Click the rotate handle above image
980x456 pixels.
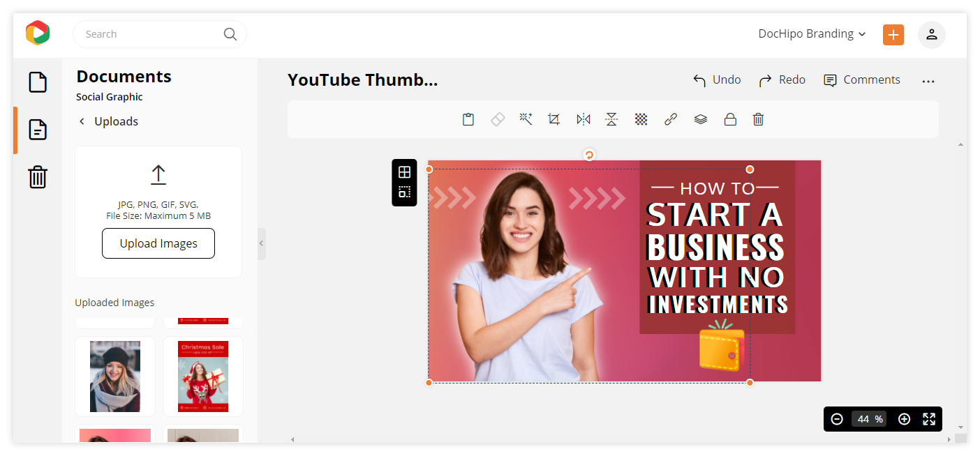click(589, 155)
